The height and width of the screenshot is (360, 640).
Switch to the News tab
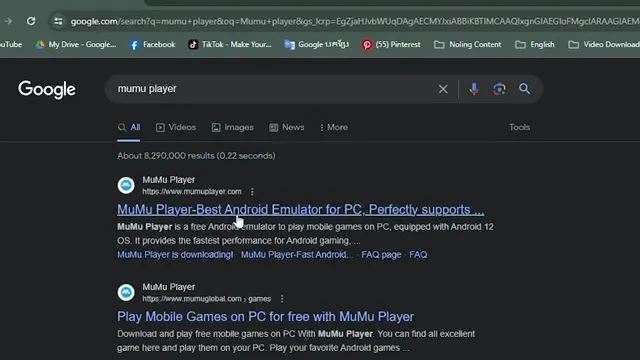tap(287, 127)
